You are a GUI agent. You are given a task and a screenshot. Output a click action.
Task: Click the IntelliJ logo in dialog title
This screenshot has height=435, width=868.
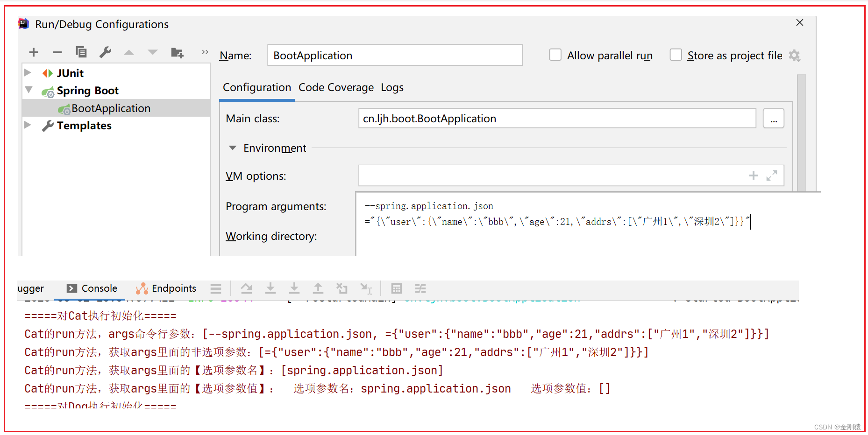tap(24, 23)
